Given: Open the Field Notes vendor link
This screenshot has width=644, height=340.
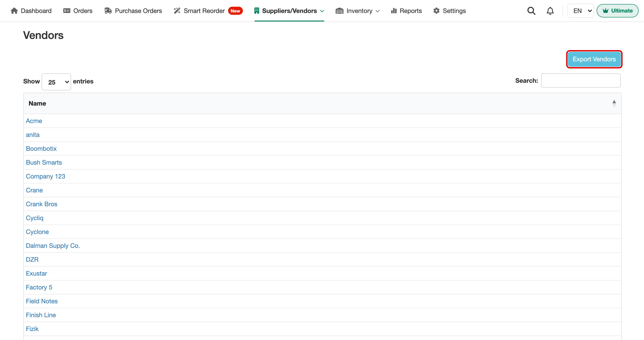Looking at the screenshot, I should 42,301.
